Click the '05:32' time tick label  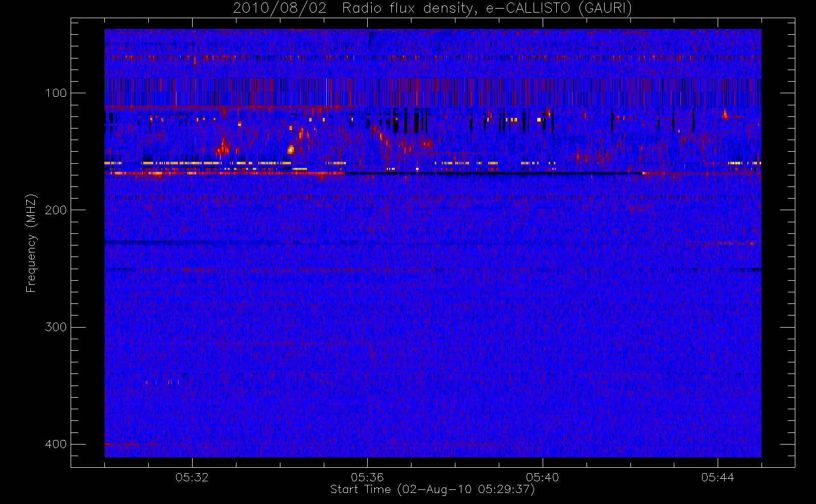tap(192, 477)
